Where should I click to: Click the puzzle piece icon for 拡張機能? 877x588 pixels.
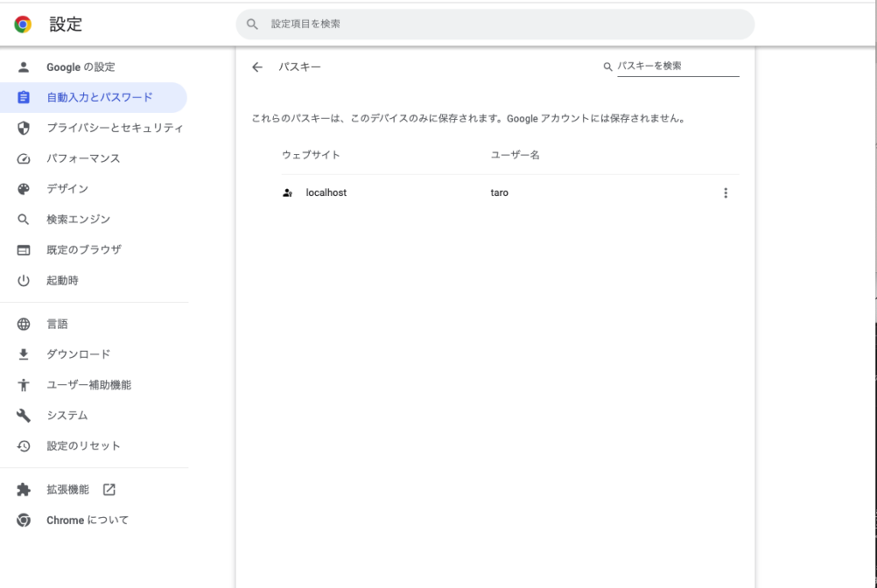tap(23, 490)
